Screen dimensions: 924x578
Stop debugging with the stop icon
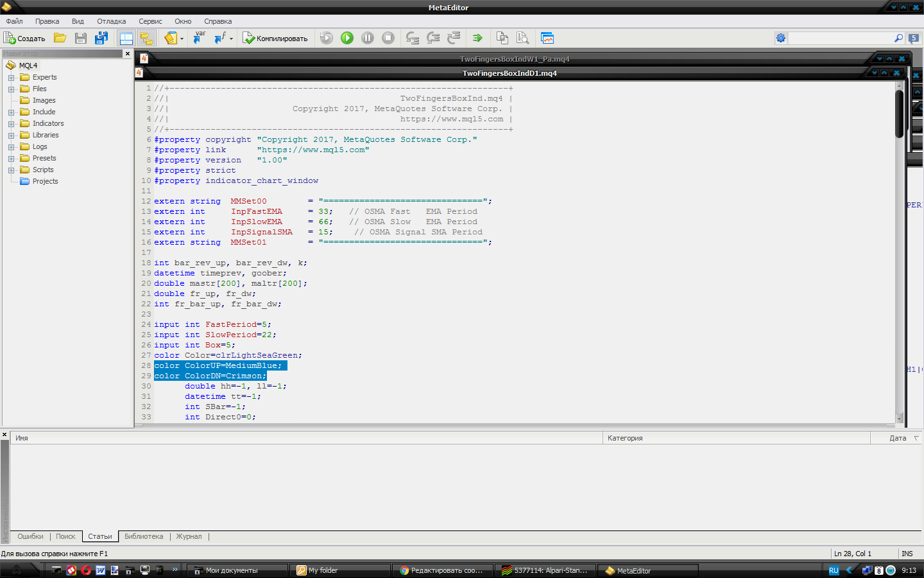388,39
